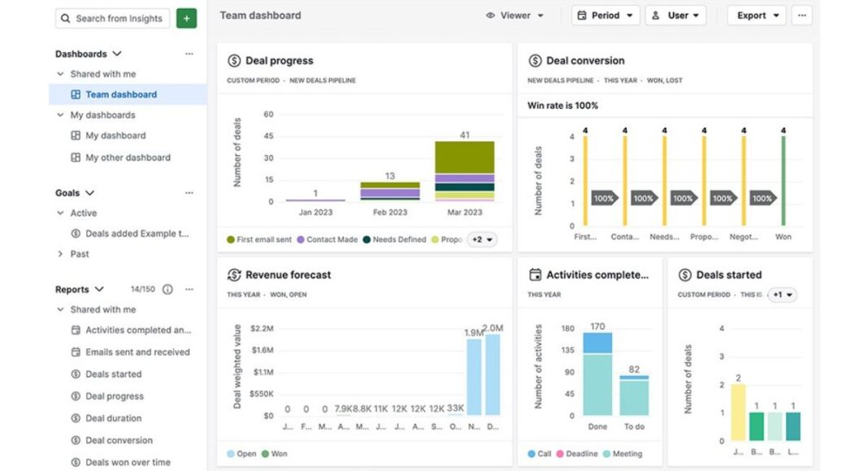The image size is (868, 471).
Task: Click the calendar icon on Activities completed card
Action: 537,274
